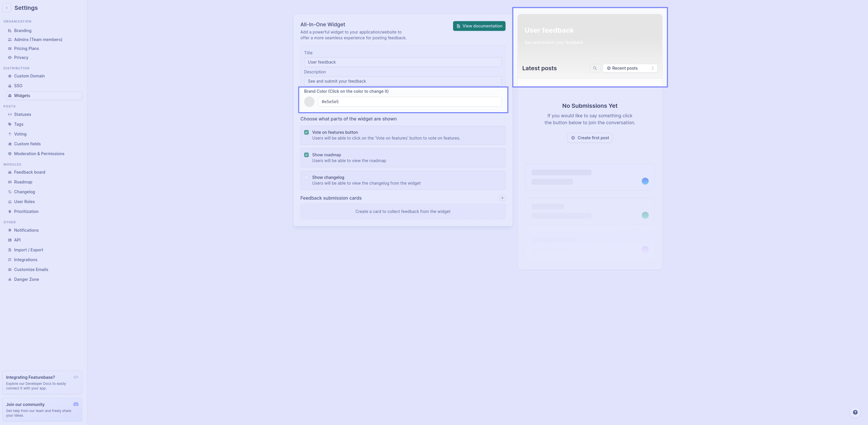
Task: Click the plus icon on Create first post
Action: click(573, 138)
